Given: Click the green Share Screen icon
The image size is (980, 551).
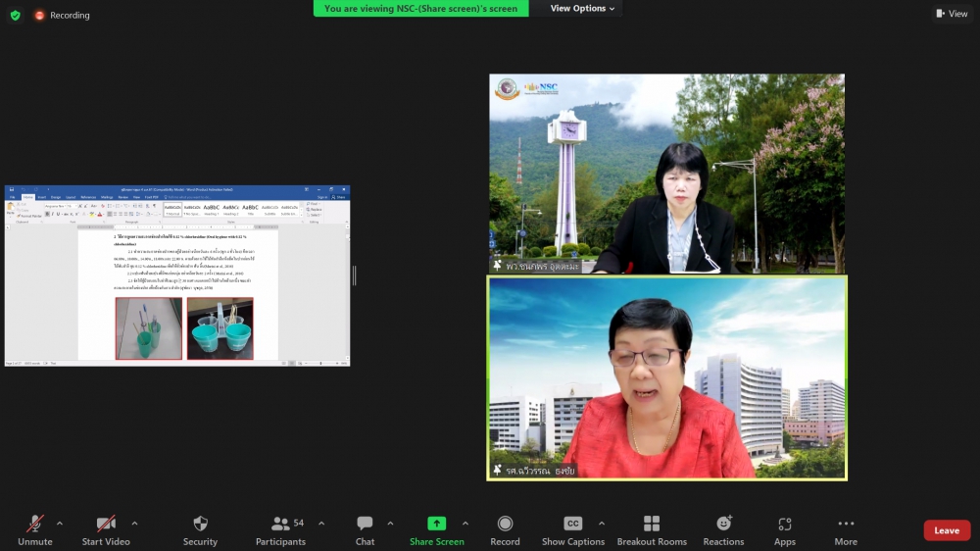Looking at the screenshot, I should coord(436,525).
